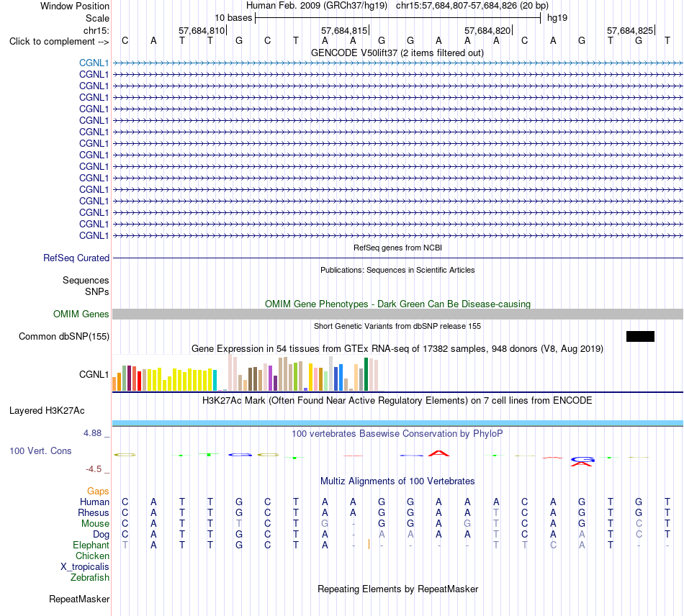Click the 'Layered H3K27Ac' track label

click(x=47, y=411)
